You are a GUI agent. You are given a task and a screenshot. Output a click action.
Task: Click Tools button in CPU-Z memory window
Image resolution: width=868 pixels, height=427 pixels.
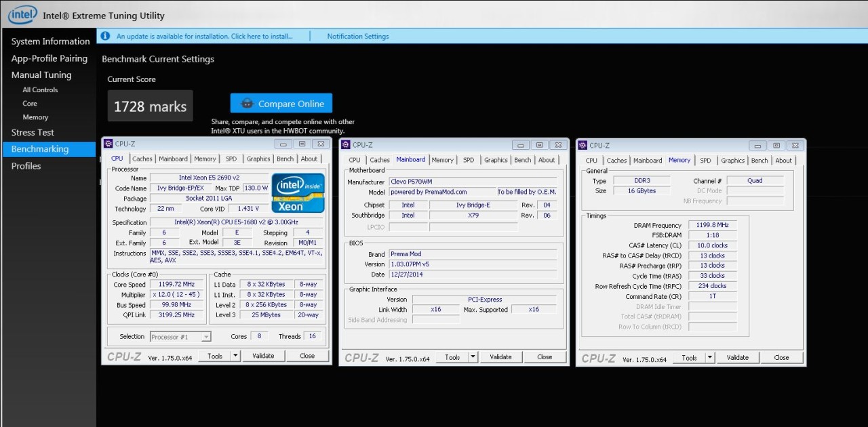(x=690, y=357)
